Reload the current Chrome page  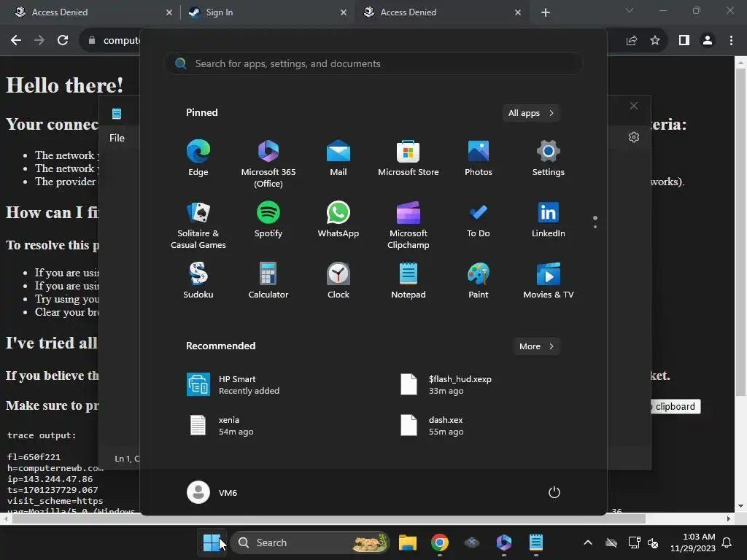pyautogui.click(x=63, y=41)
